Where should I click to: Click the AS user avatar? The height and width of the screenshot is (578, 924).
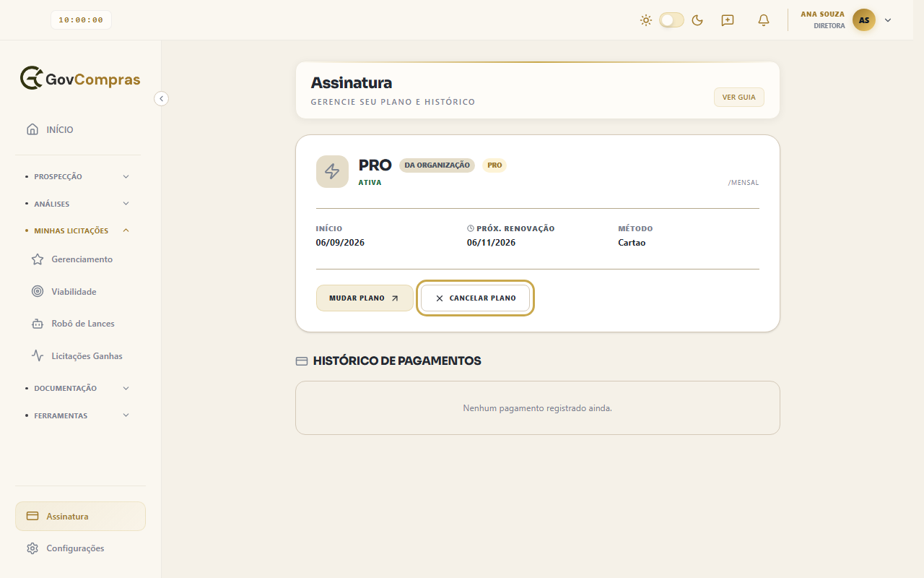(x=864, y=20)
